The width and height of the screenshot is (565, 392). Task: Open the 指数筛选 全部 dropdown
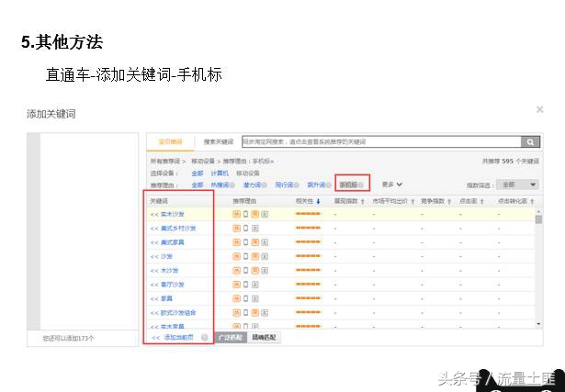tap(517, 185)
